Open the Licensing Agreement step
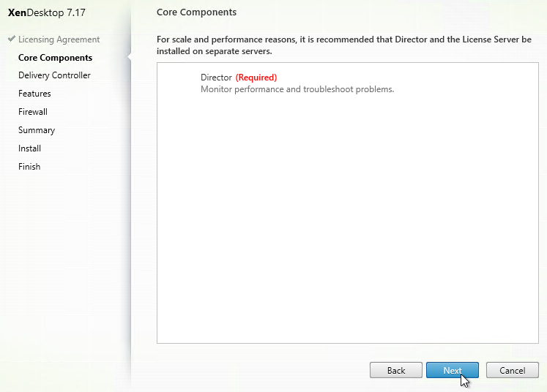Screen dimensions: 547x392 point(59,39)
